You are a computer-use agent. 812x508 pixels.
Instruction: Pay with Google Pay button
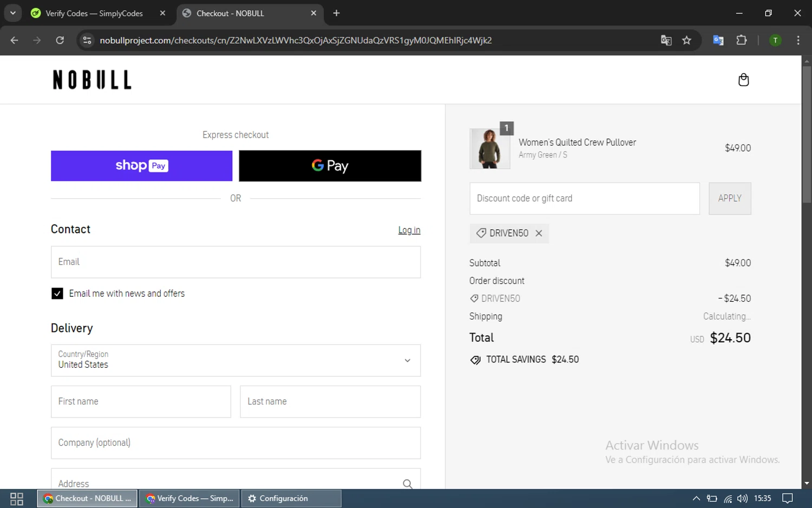(330, 166)
